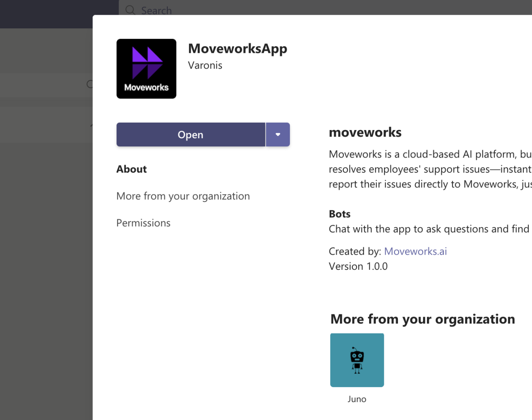The width and height of the screenshot is (532, 420).
Task: View the Permissions section
Action: [144, 223]
